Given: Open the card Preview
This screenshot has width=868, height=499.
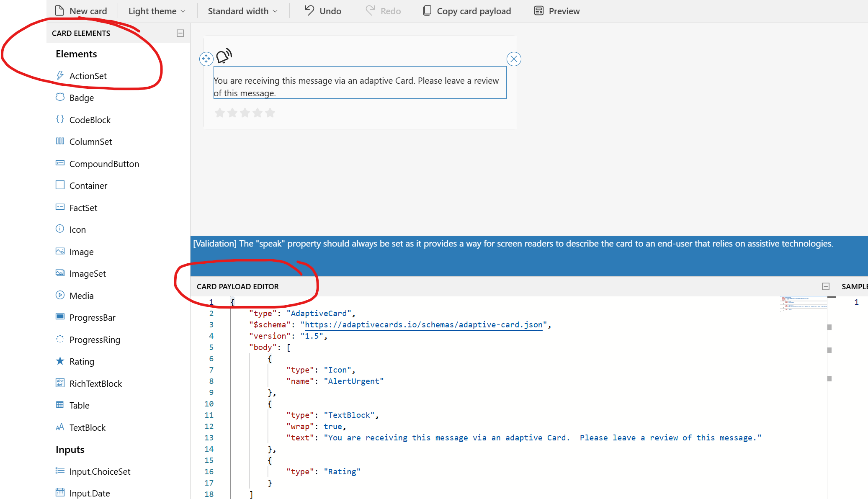Looking at the screenshot, I should coord(557,11).
